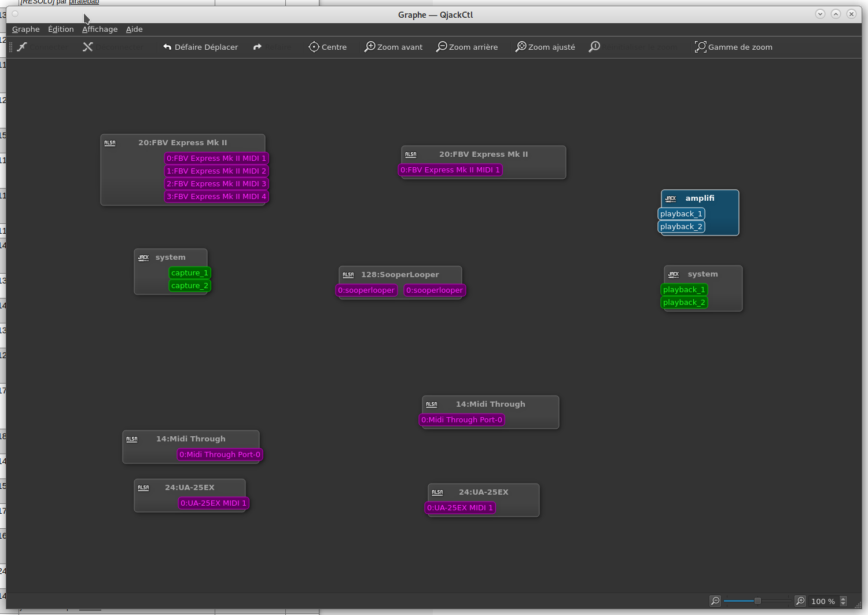
Task: Click the 100 % zoom value field
Action: [x=823, y=602]
